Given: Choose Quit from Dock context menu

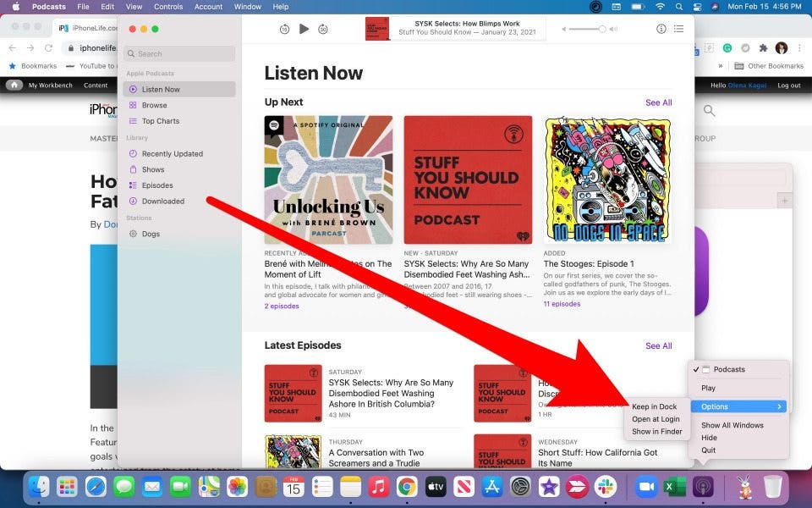Looking at the screenshot, I should tap(709, 450).
